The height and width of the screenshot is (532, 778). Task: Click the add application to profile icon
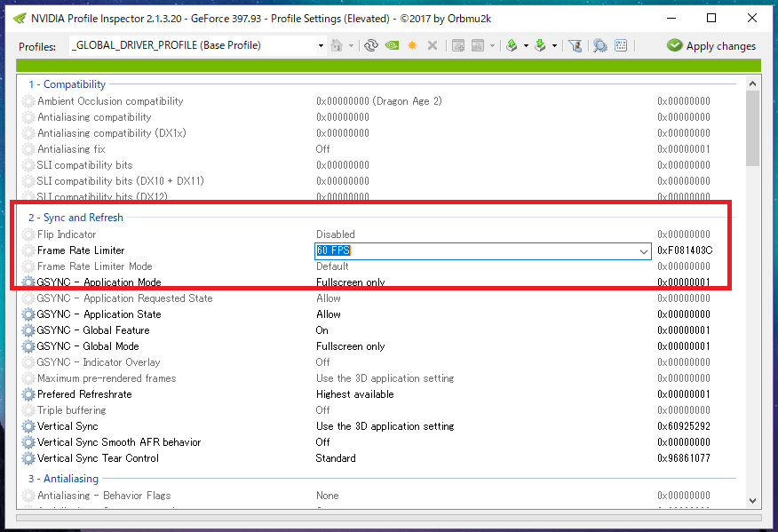[458, 45]
